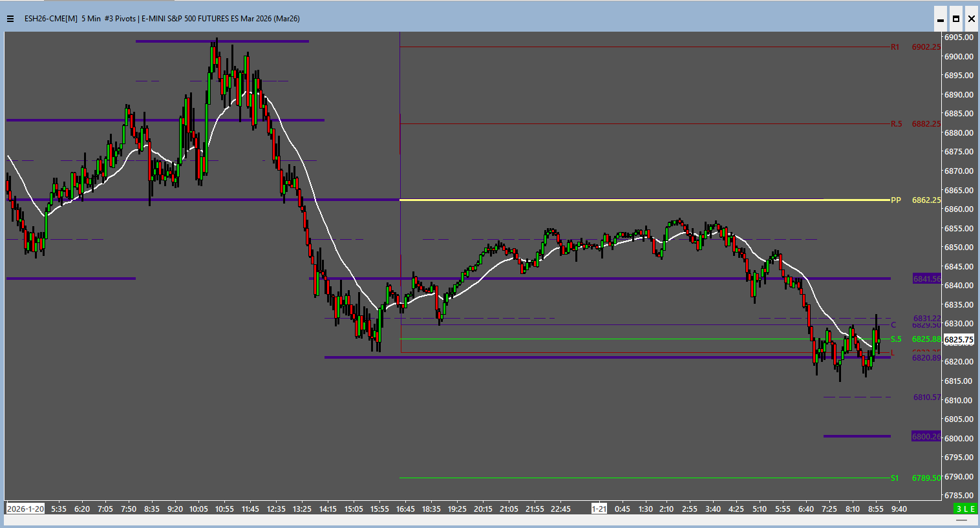The image size is (980, 528).
Task: Select the green S.5 support label
Action: 896,339
